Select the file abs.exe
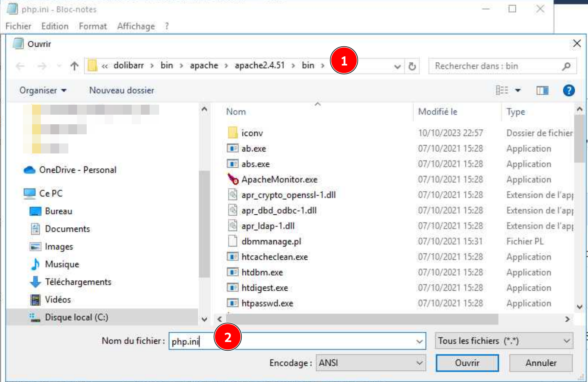Viewport: 588px width, 382px height. pyautogui.click(x=255, y=164)
